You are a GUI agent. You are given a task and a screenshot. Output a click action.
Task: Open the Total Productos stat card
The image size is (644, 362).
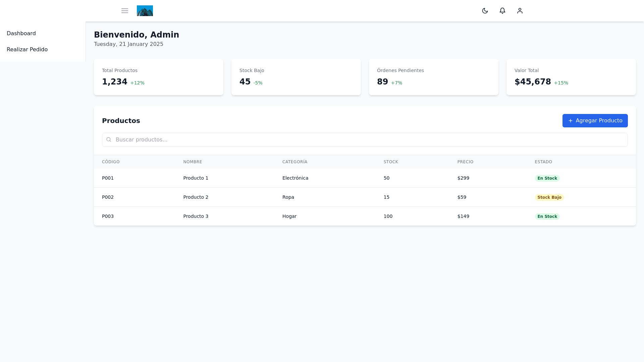pyautogui.click(x=158, y=77)
